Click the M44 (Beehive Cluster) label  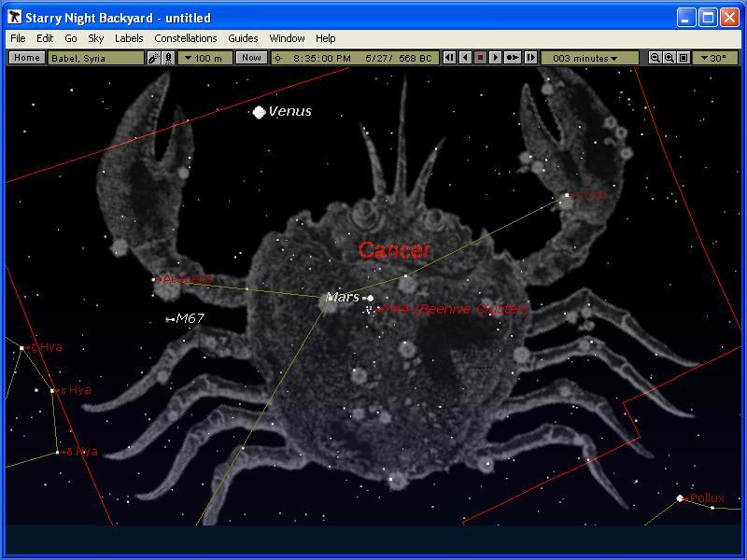tap(455, 309)
